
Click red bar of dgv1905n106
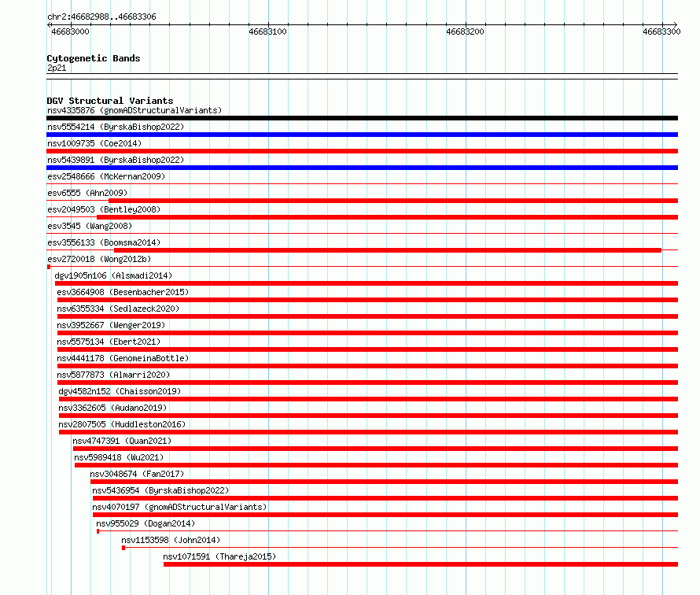[367, 283]
